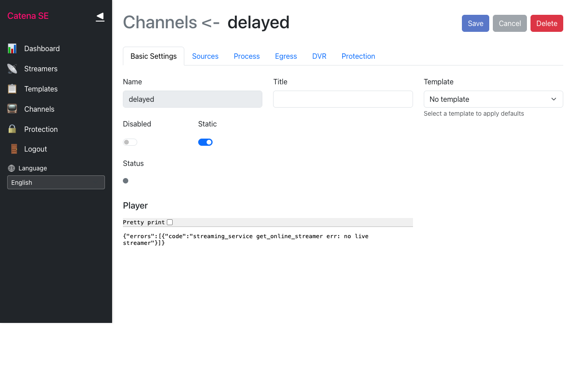Go to the Egress tab
The image size is (574, 392).
286,56
